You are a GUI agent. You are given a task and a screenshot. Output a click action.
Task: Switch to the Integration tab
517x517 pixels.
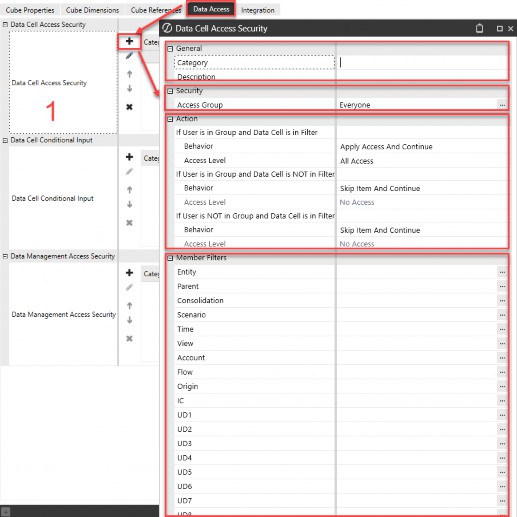pos(258,10)
